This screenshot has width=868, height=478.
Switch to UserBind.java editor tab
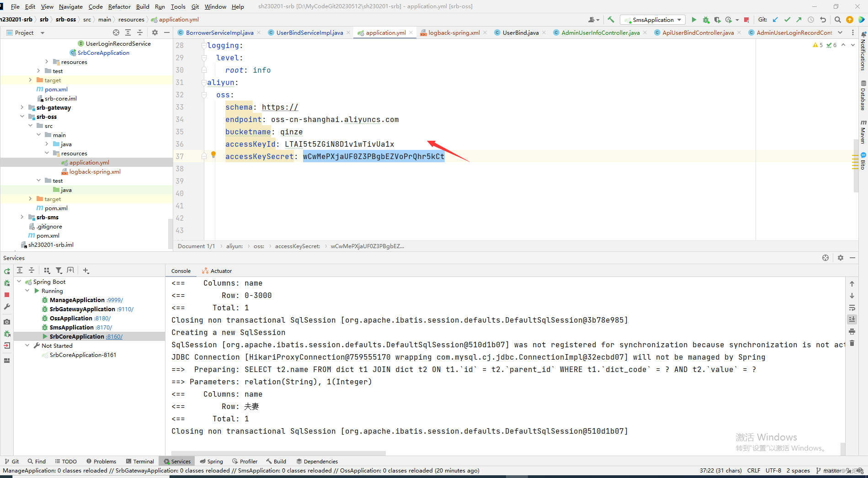521,32
